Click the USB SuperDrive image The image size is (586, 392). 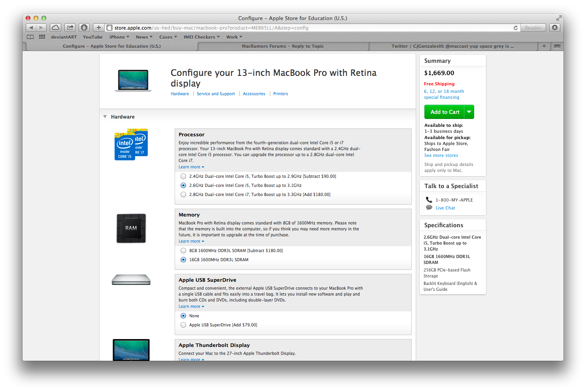click(x=131, y=280)
